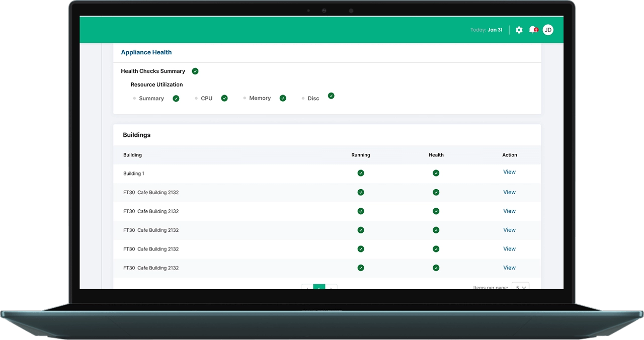Click the Memory utilization status checkmark

[283, 99]
